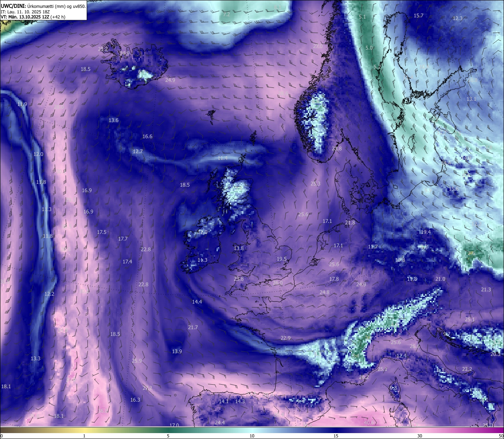504x439 pixels.
Task: Click the map value 16.6
Action: 147,137
